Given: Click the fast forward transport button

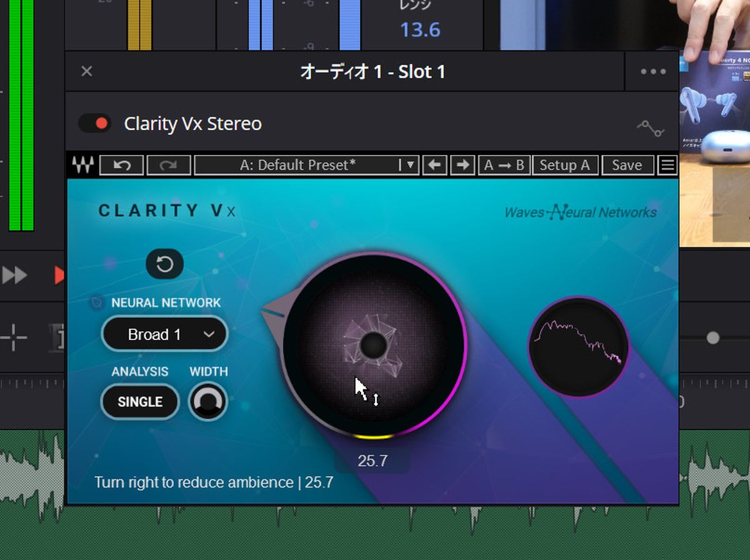Looking at the screenshot, I should point(14,275).
